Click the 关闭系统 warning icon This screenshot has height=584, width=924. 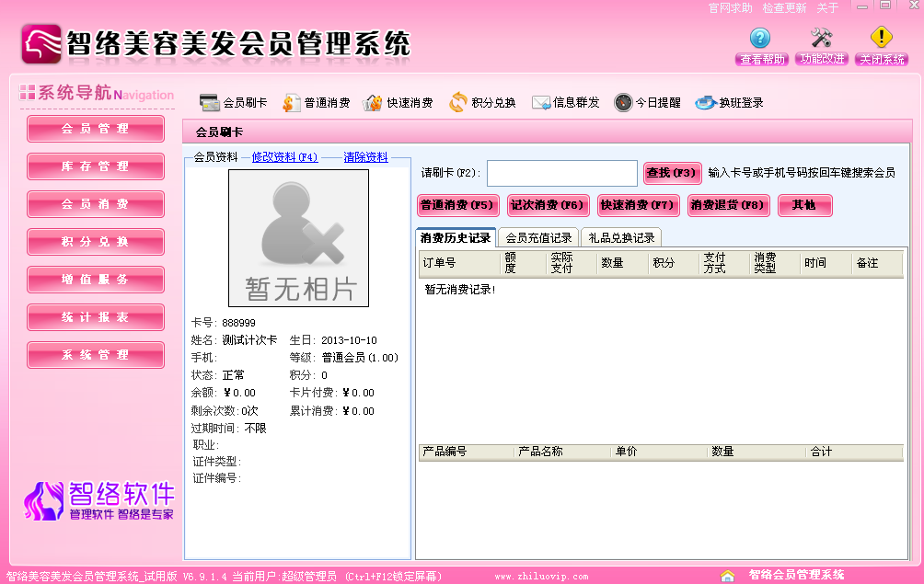(882, 39)
